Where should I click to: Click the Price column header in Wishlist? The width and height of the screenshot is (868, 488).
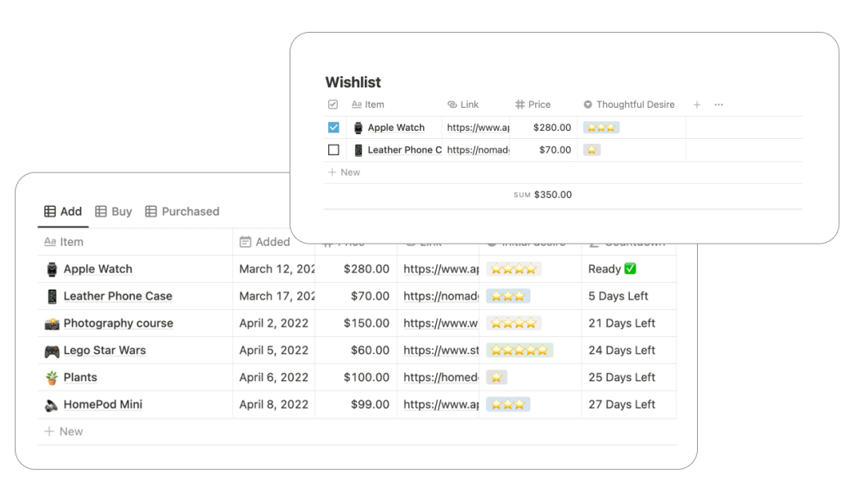coord(533,105)
